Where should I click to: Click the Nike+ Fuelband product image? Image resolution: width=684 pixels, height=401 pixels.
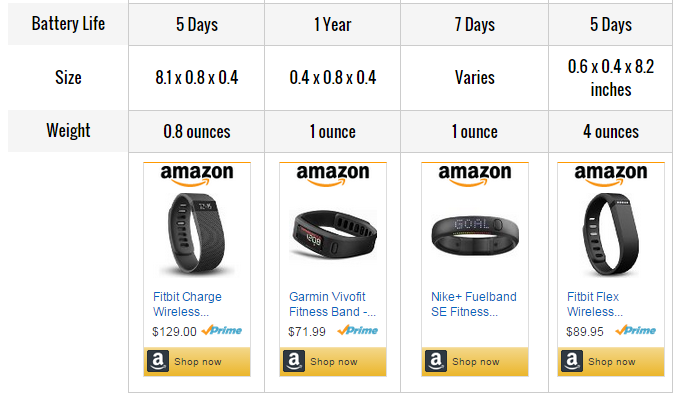coord(475,233)
